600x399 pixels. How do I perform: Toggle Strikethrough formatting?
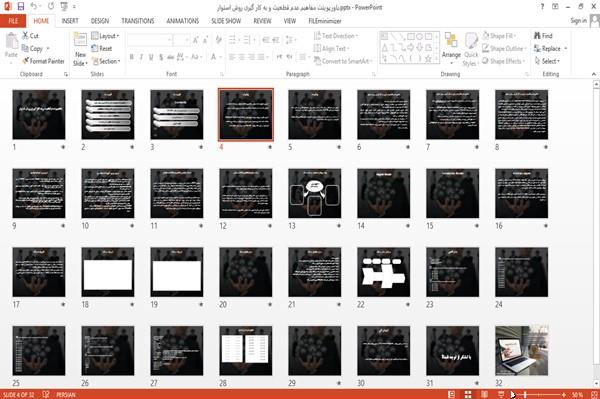171,57
